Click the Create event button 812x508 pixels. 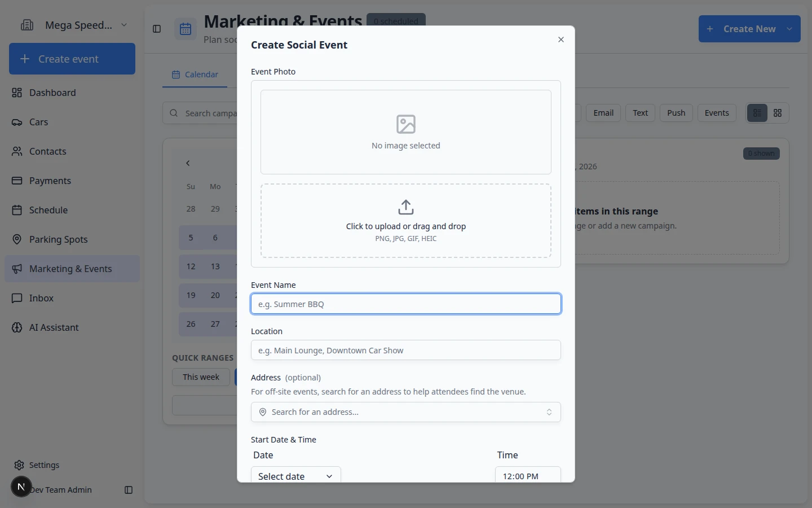(72, 59)
